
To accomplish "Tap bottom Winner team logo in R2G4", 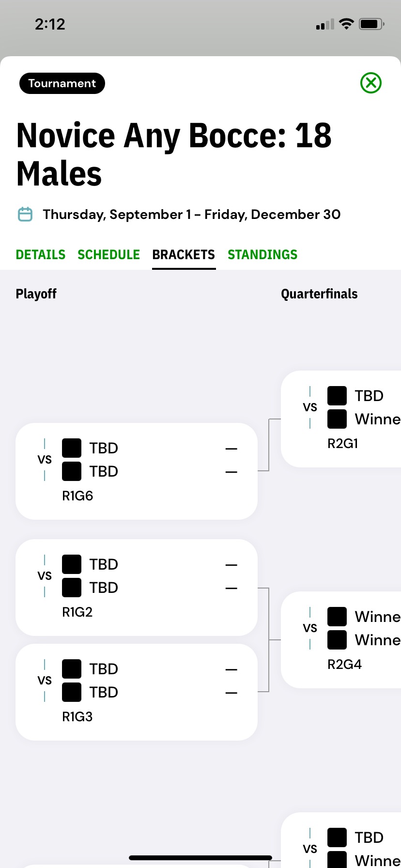I will pyautogui.click(x=337, y=640).
